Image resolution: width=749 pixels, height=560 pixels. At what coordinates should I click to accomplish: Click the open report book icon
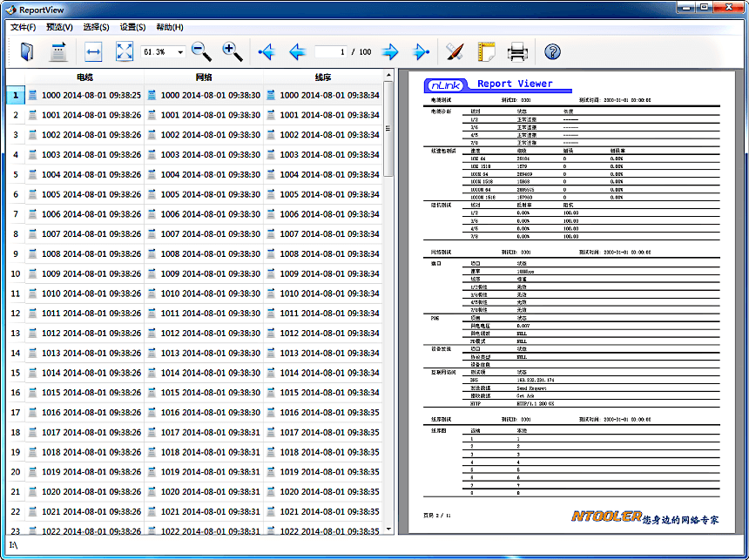click(x=26, y=52)
